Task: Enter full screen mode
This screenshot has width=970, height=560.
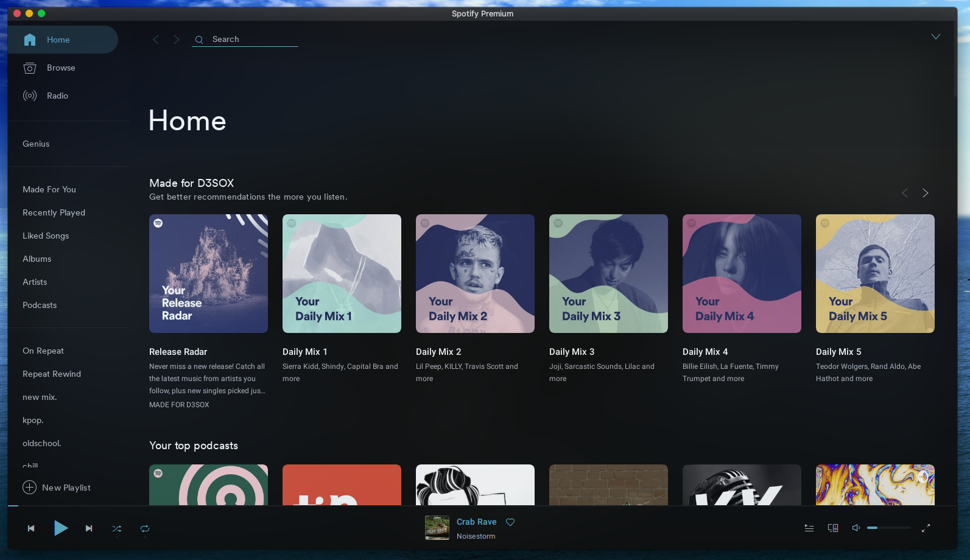Action: pyautogui.click(x=926, y=528)
